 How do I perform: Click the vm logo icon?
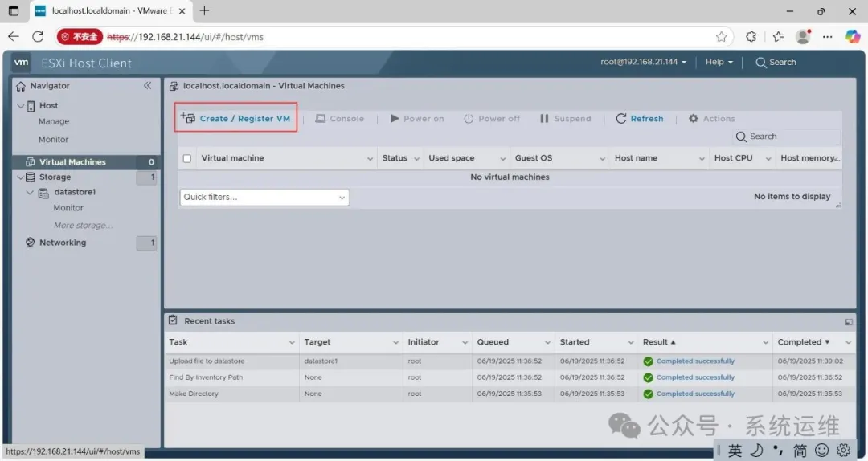pyautogui.click(x=21, y=63)
